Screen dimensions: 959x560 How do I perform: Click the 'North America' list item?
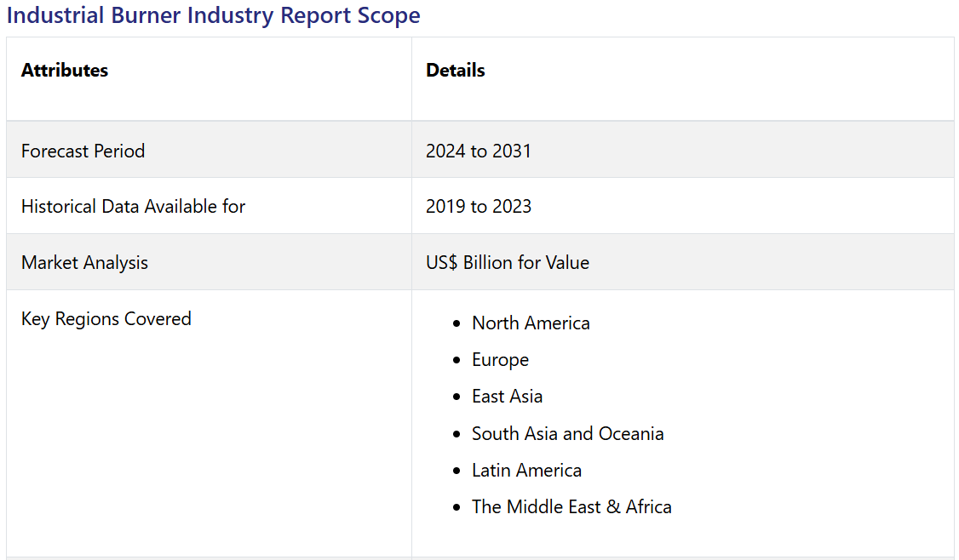pyautogui.click(x=531, y=323)
